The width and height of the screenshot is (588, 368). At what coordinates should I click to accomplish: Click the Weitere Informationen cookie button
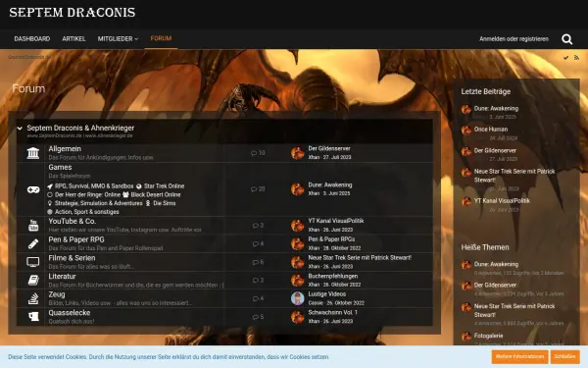519,357
